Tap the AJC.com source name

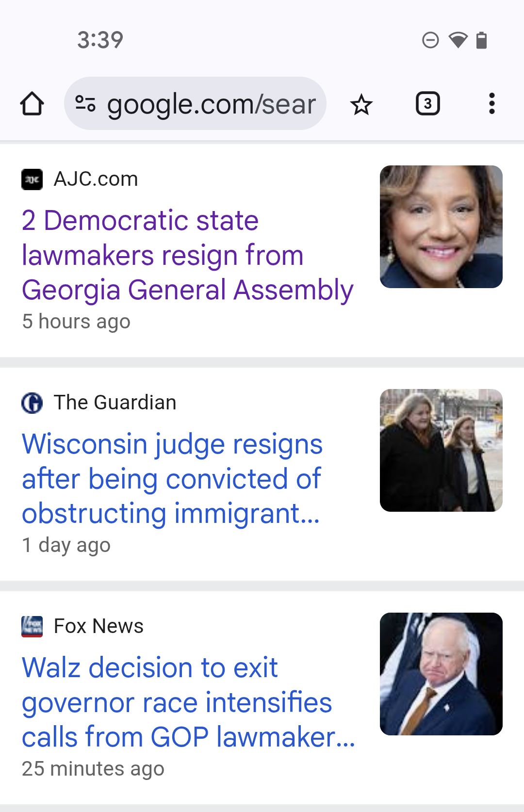tap(96, 179)
